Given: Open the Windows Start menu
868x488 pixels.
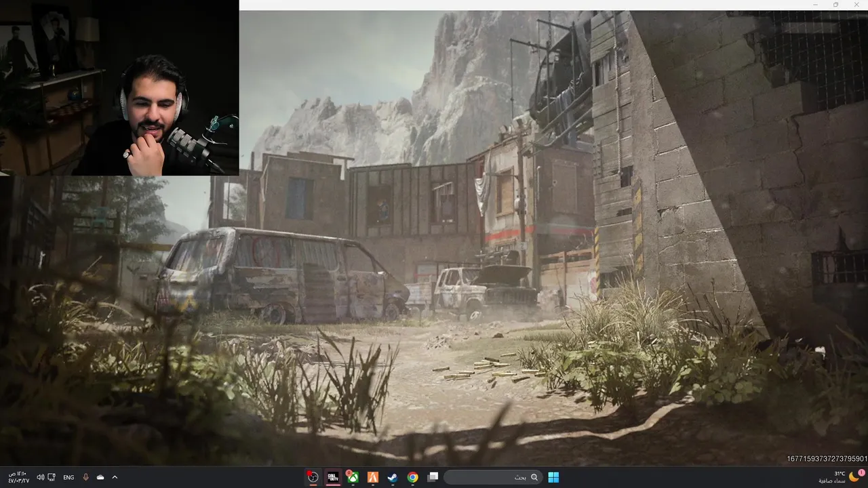Looking at the screenshot, I should 553,477.
